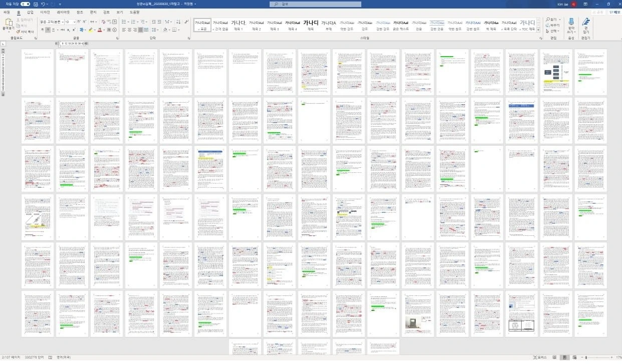Viewport: 622px width, 364px height.
Task: Apply the 제목 1 heading style
Action: point(238,26)
